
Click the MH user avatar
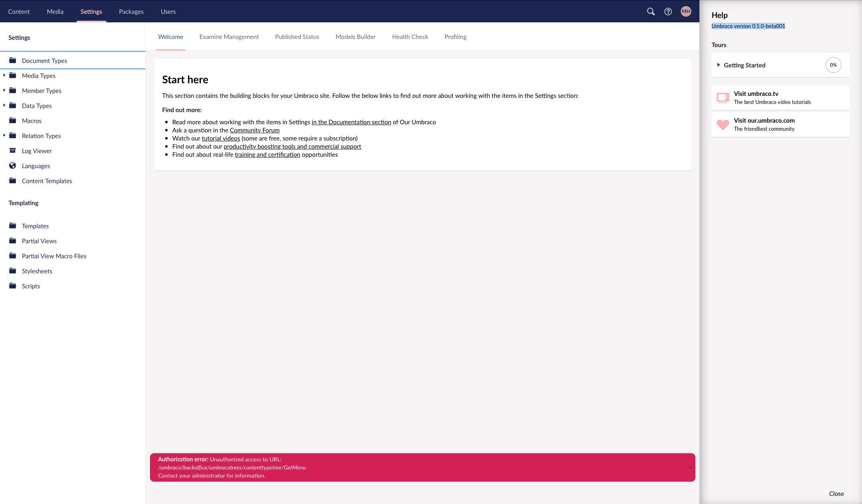[x=686, y=11]
